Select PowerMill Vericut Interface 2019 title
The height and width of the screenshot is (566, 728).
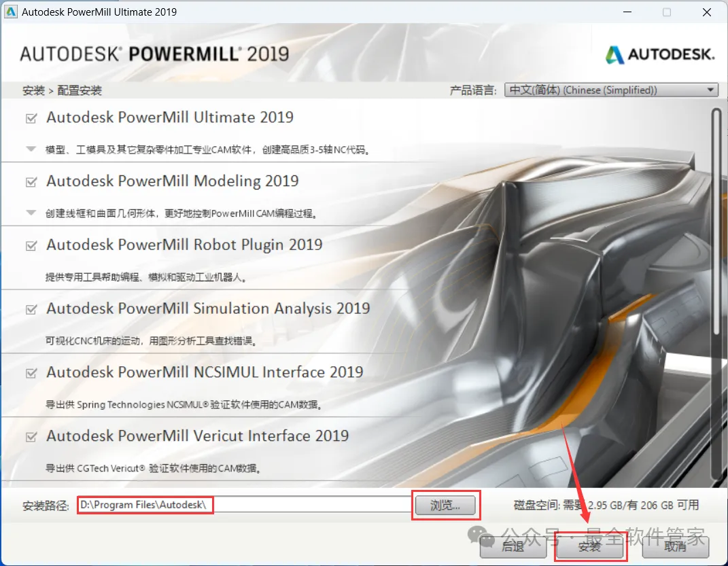click(197, 436)
